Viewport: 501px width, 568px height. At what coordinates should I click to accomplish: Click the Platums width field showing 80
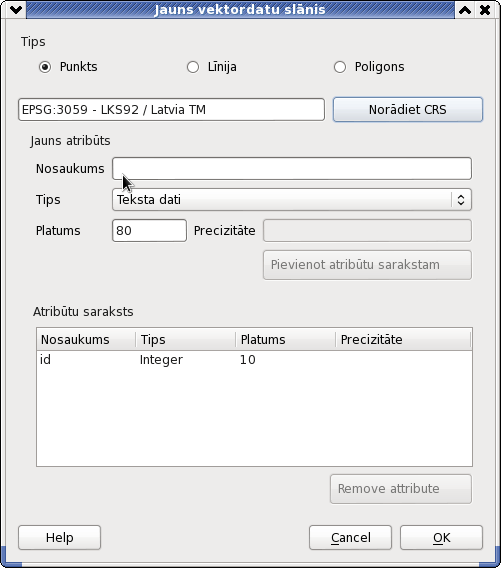tap(149, 230)
